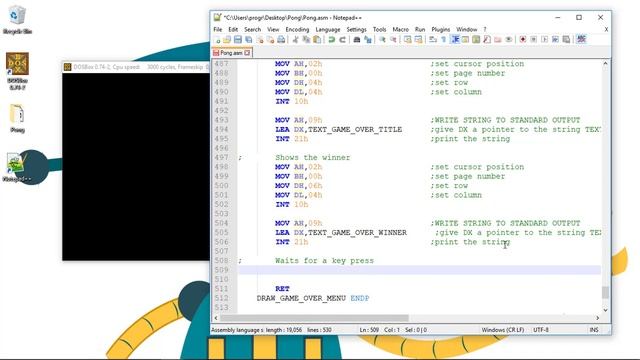Open the Run menu
The width and height of the screenshot is (640, 360).
[x=420, y=29]
